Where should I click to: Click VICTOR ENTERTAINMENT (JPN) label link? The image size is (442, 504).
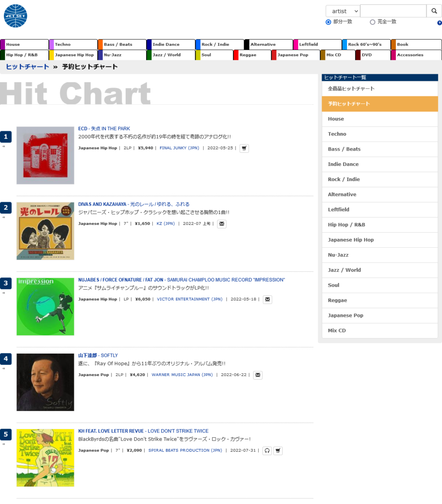click(189, 299)
